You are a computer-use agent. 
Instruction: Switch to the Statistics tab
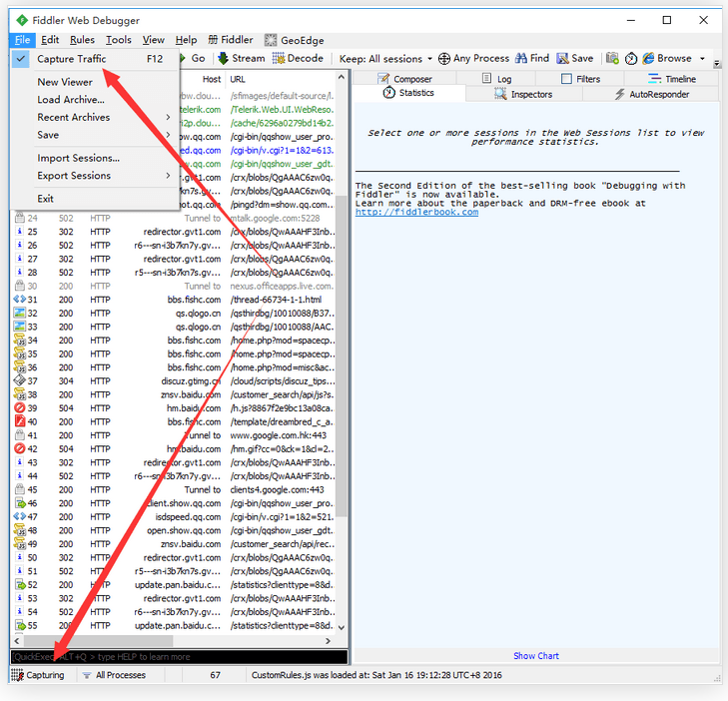(x=408, y=93)
